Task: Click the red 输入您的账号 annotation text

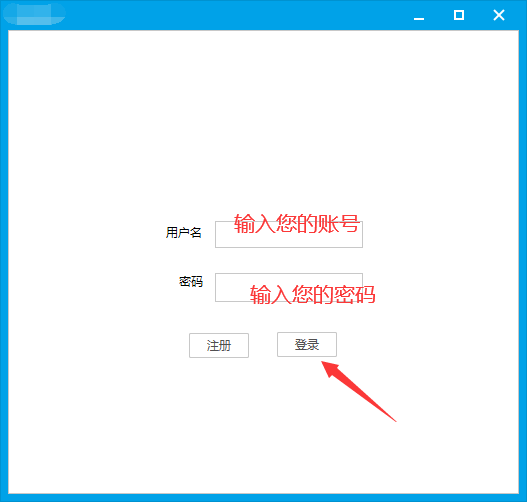Action: tap(297, 223)
